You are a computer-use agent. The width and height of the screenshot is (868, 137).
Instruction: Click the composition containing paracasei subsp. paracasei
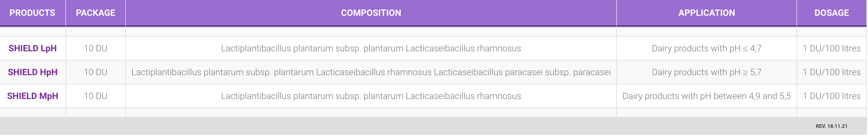371,72
